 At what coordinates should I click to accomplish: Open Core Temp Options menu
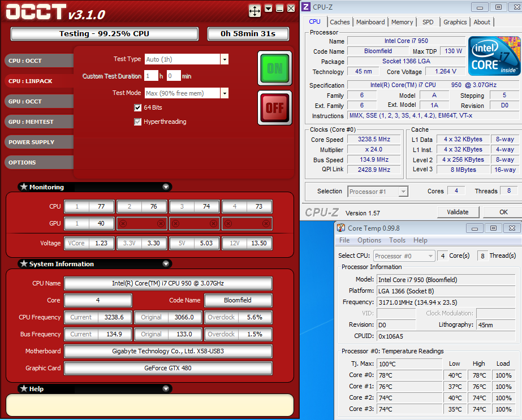(x=369, y=240)
